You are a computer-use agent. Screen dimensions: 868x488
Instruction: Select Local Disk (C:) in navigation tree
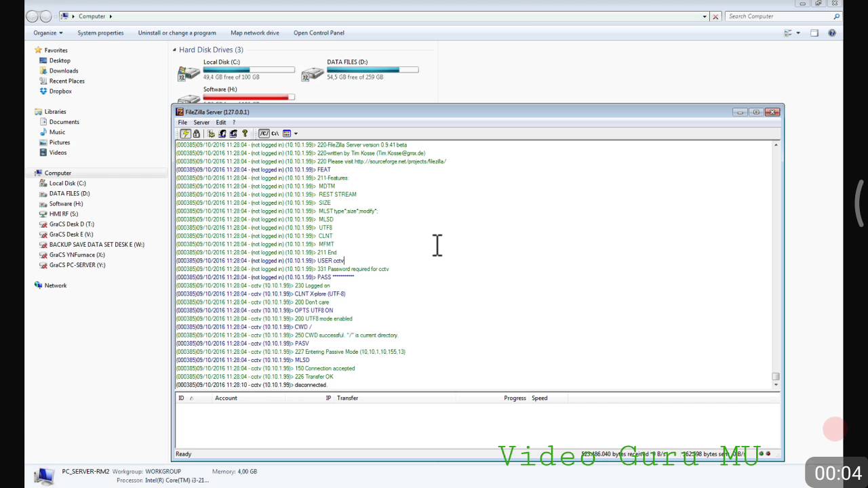click(x=67, y=183)
